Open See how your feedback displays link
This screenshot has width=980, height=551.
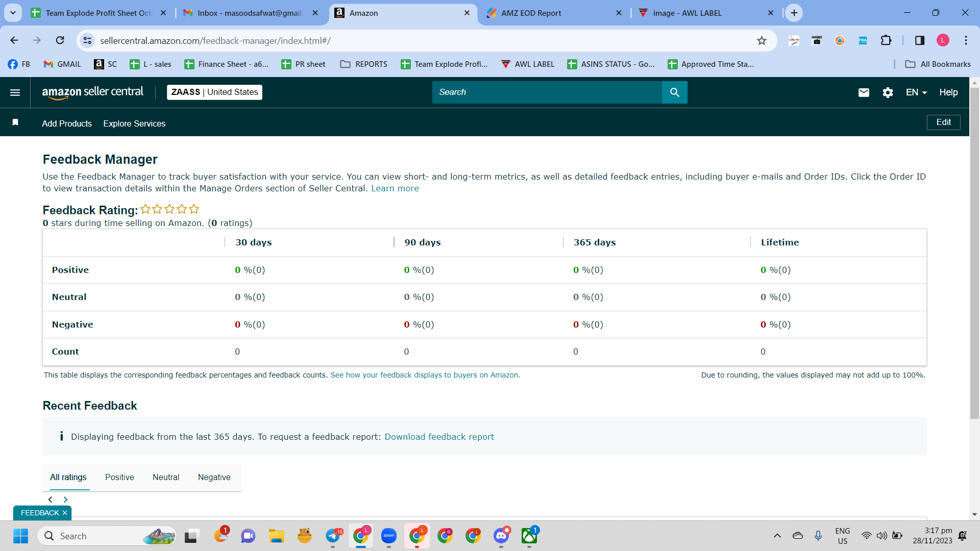(425, 375)
